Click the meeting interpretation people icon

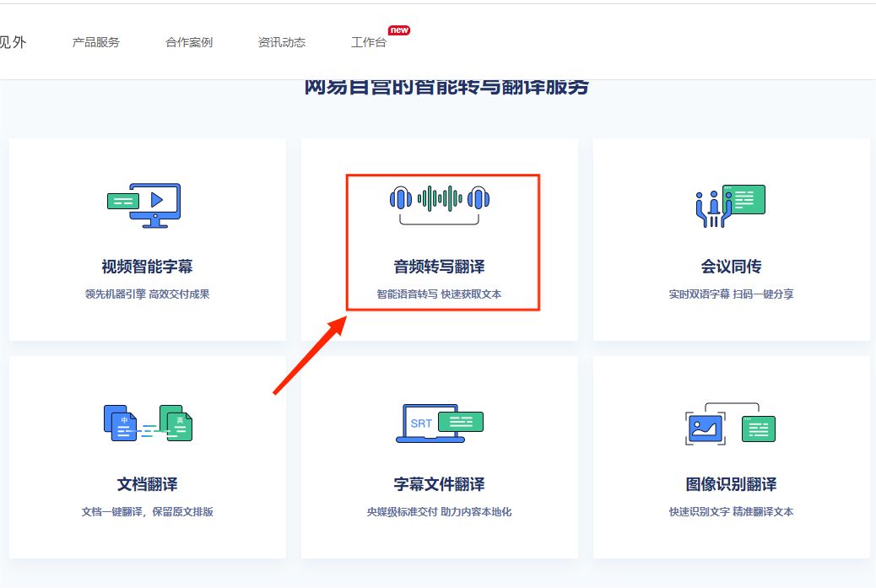[730, 206]
